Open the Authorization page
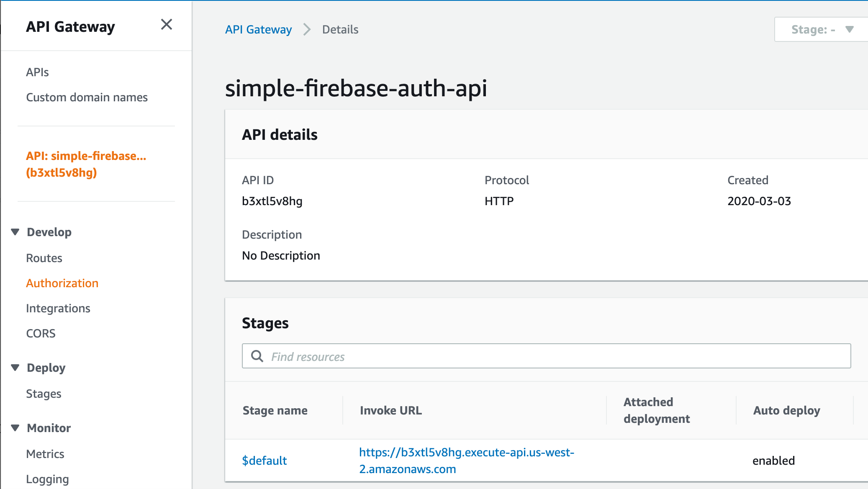 [62, 283]
